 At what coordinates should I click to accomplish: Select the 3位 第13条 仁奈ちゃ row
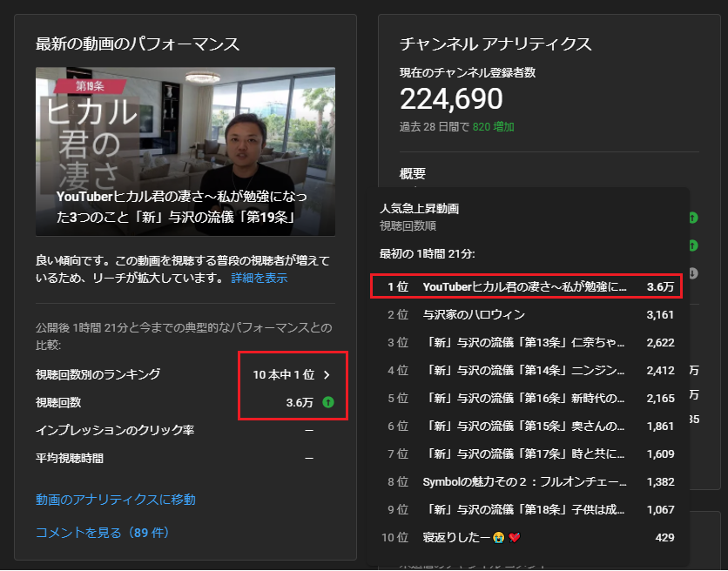point(526,343)
